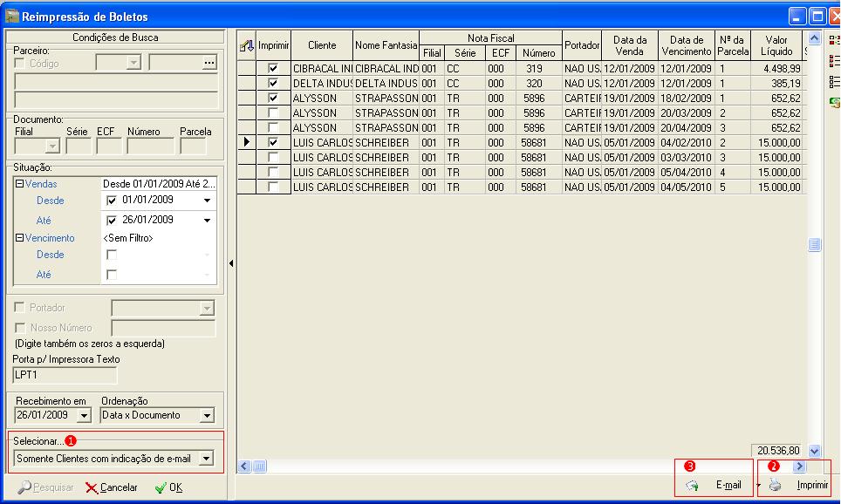Screen dimensions: 841x504
Task: Click the printer icon beside Imprimir
Action: (774, 486)
